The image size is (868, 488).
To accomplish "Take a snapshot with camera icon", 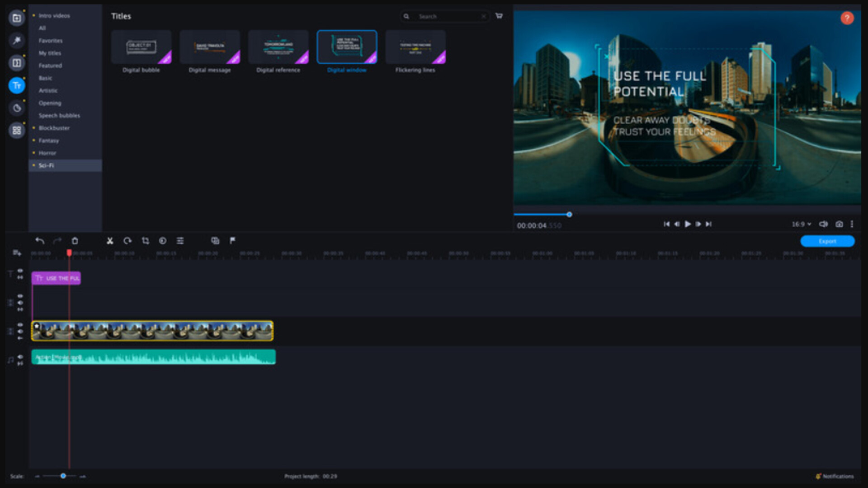I will tap(839, 224).
